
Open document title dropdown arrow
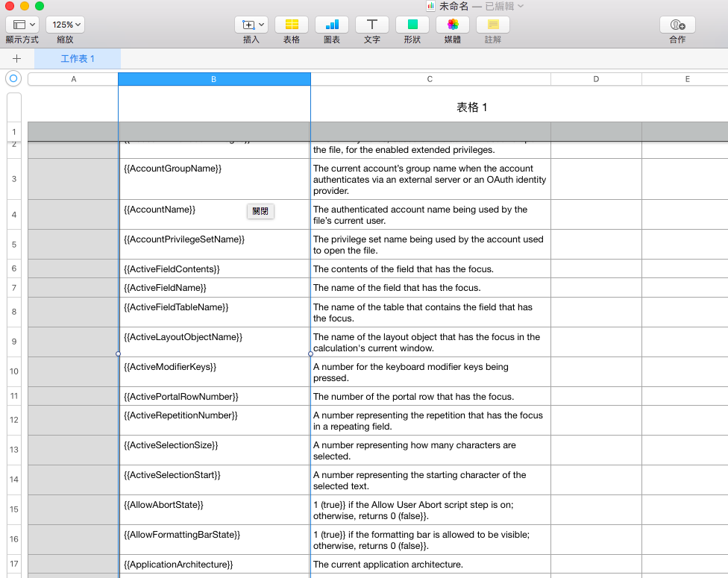(x=521, y=6)
